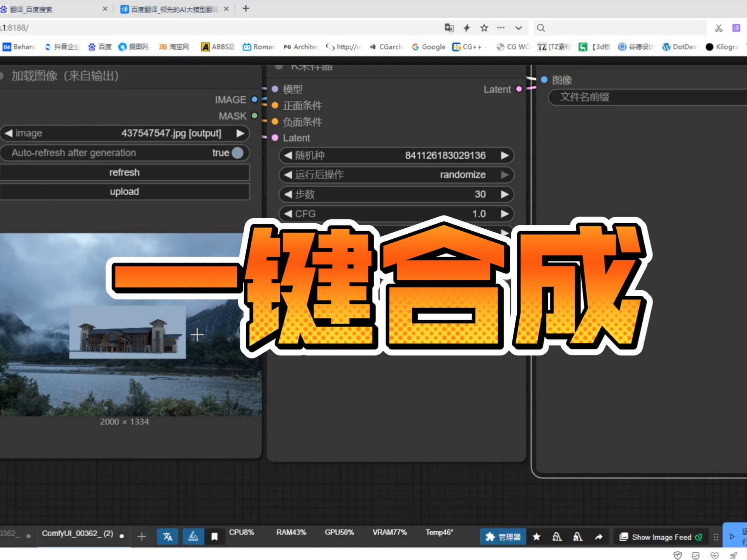Viewport: 747px width, 560px height.
Task: Click the browser address bar showing :8188/
Action: tap(218, 28)
